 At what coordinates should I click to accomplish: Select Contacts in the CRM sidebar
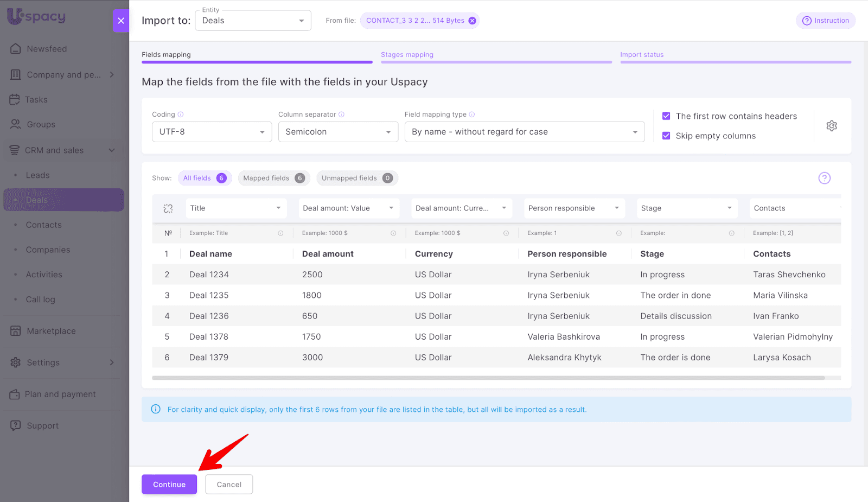pyautogui.click(x=43, y=225)
